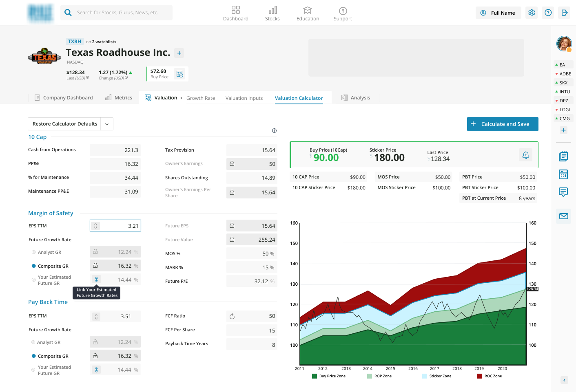Open Growth Rate sub-tab
The width and height of the screenshot is (576, 392).
201,98
